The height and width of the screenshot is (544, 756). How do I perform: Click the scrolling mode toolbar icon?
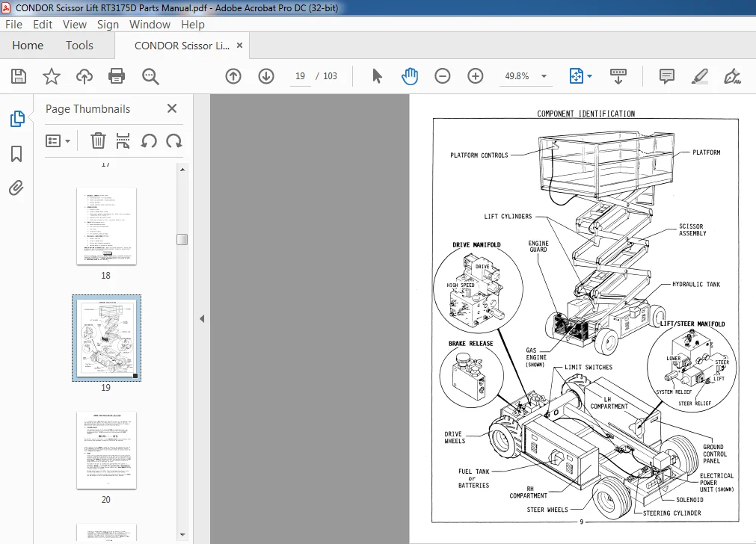618,76
